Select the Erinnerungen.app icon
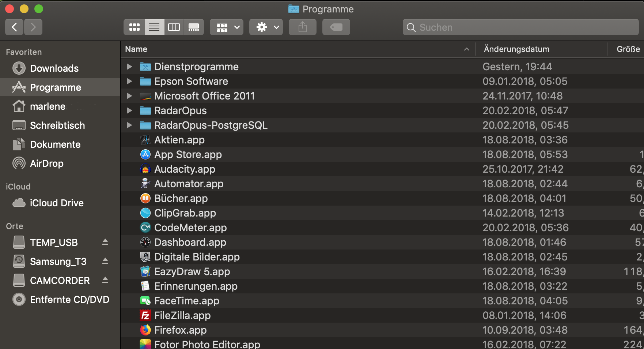Viewport: 644px width, 349px height. (145, 286)
